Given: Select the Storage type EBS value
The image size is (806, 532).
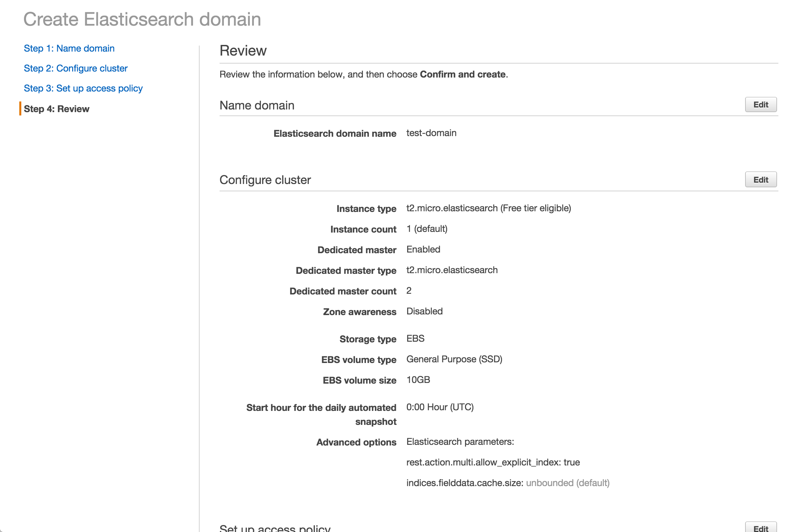Looking at the screenshot, I should (415, 338).
